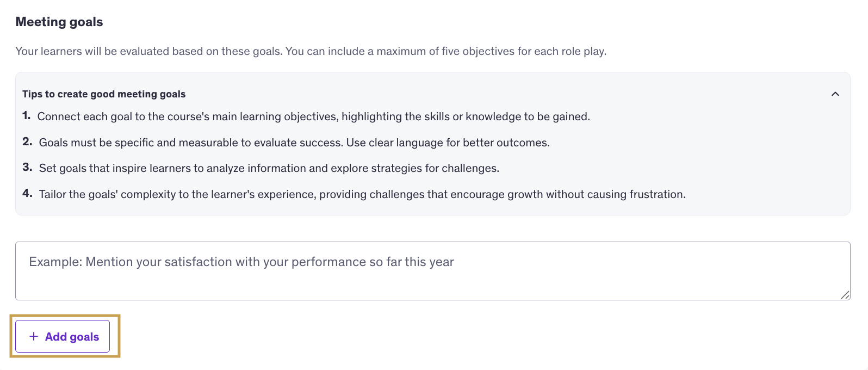Click the 'Example: Mention your satisfaction' placeholder text

pyautogui.click(x=241, y=262)
